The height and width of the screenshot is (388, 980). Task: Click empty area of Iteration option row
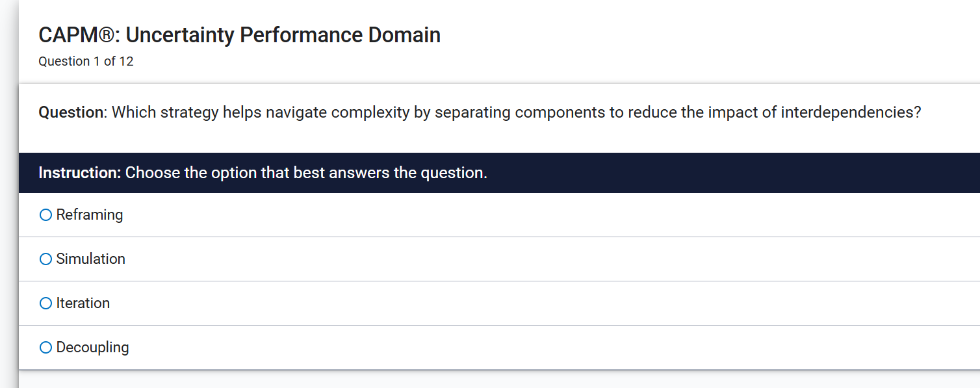point(520,304)
